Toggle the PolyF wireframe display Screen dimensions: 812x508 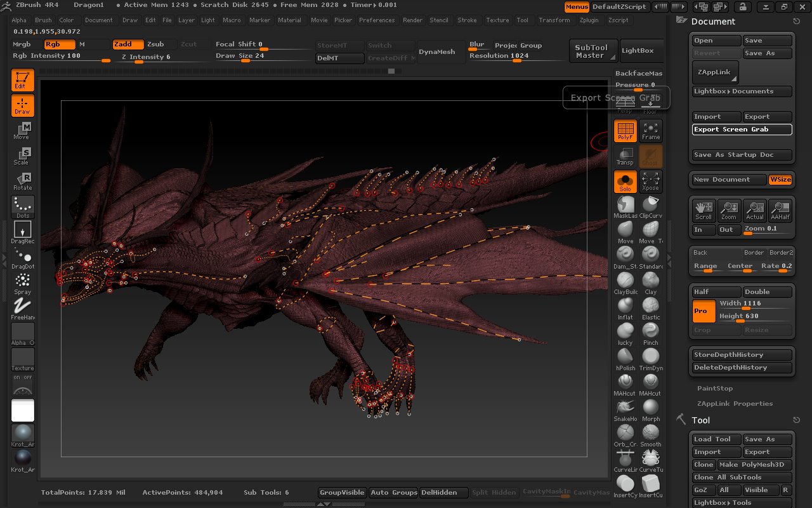(625, 131)
